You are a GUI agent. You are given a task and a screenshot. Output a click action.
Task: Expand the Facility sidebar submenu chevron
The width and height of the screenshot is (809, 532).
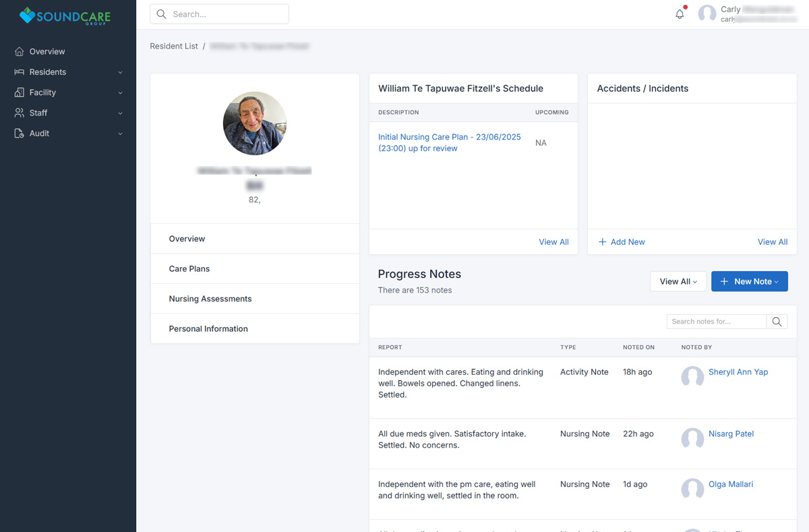(x=120, y=93)
